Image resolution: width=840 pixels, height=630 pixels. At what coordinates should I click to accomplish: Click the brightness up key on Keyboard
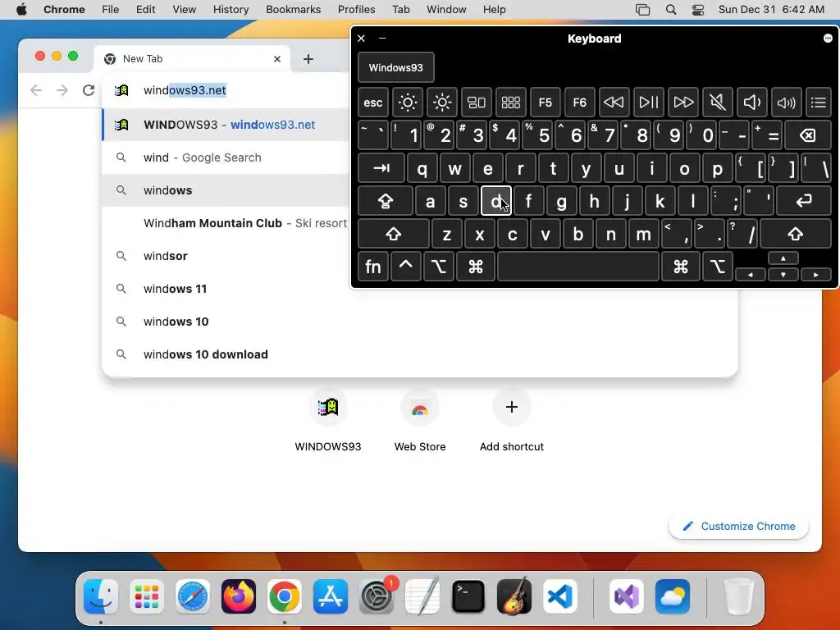(442, 103)
